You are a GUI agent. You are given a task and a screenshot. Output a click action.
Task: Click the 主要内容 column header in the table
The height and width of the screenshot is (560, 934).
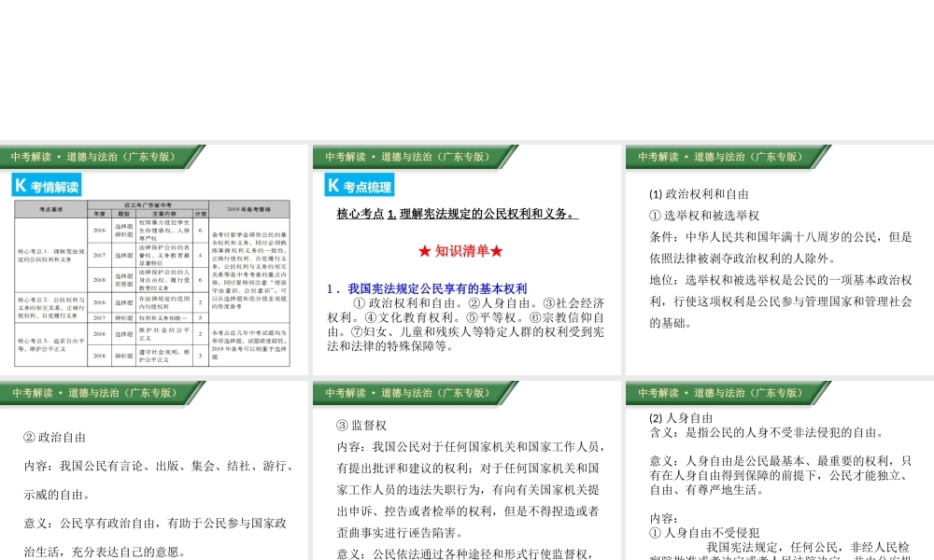(163, 214)
